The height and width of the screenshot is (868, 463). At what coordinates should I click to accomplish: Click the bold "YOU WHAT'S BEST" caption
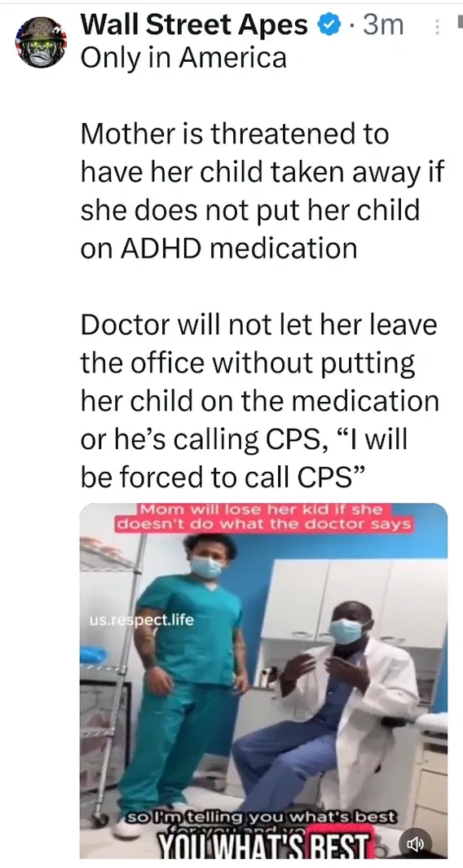pos(262,847)
